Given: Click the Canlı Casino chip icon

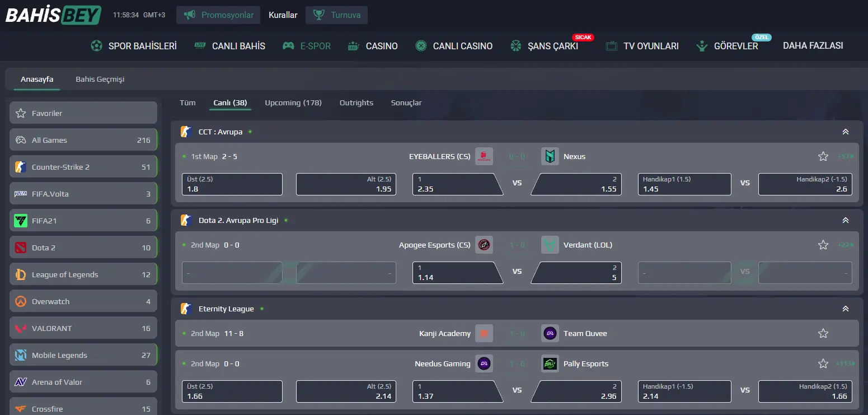Looking at the screenshot, I should (421, 46).
